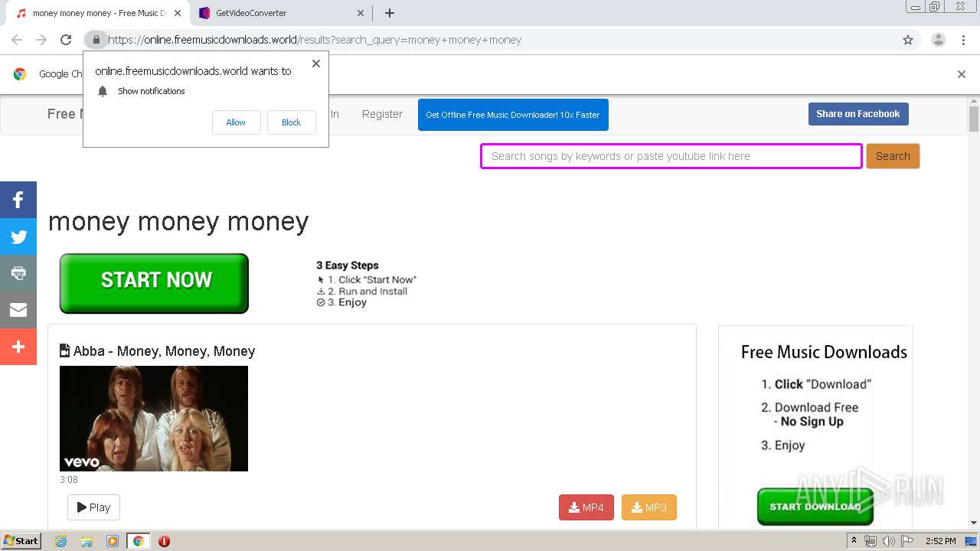This screenshot has height=551, width=980.
Task: Click the address bar URL
Action: (315, 40)
